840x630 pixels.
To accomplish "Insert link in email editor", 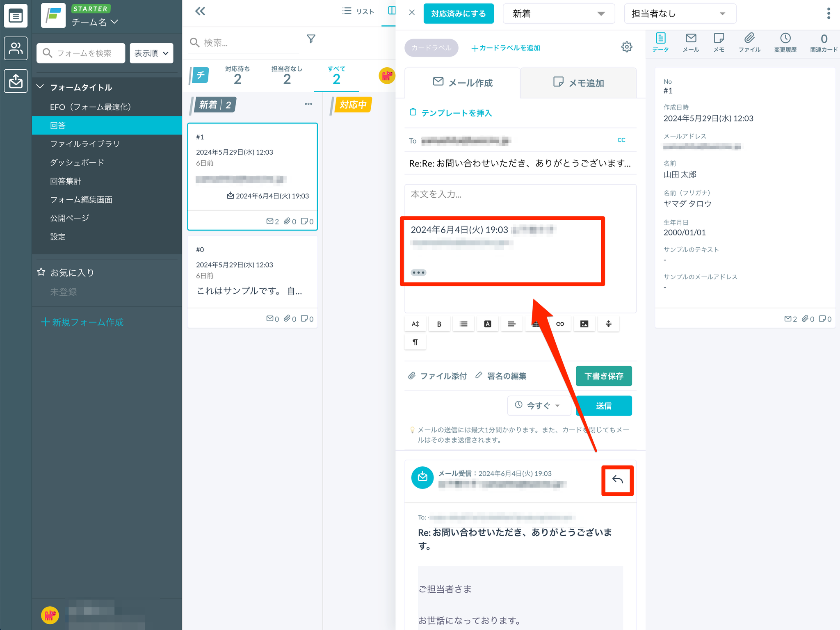I will click(560, 324).
